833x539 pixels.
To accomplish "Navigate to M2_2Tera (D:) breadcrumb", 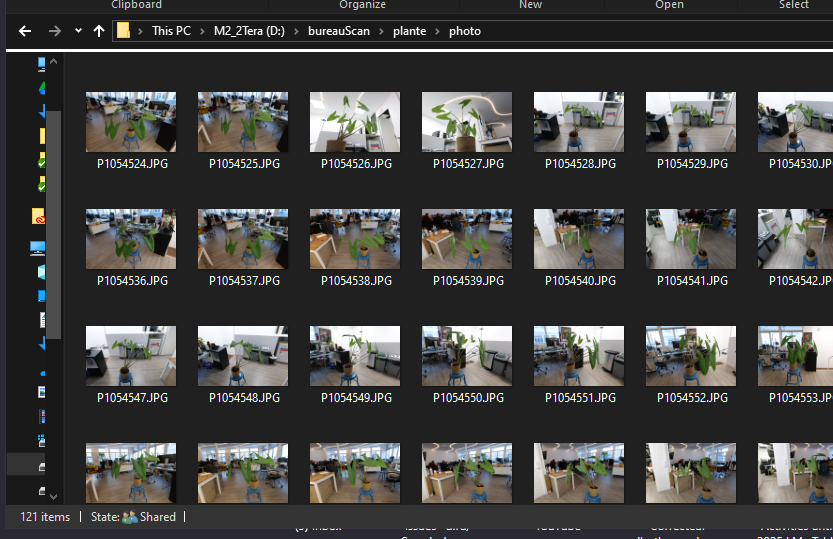I will click(249, 31).
